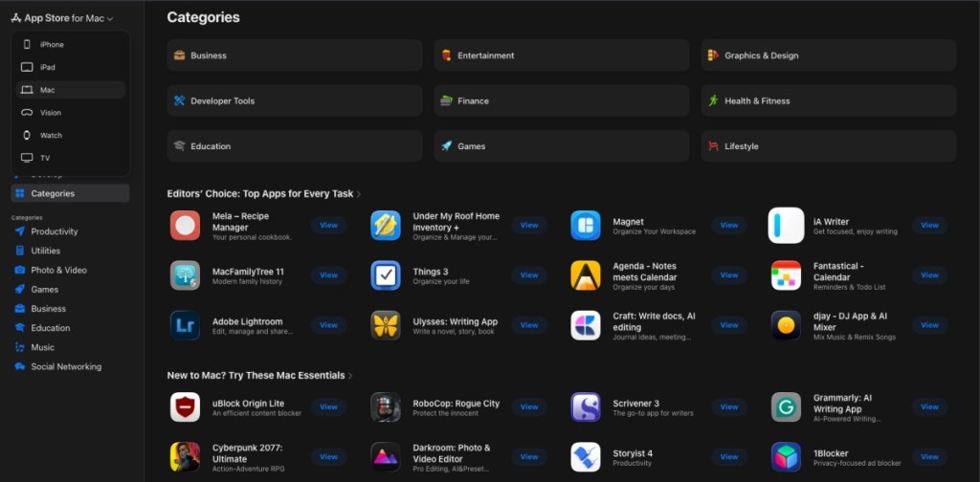The height and width of the screenshot is (482, 980).
Task: Open the Games sidebar category
Action: pos(70,290)
